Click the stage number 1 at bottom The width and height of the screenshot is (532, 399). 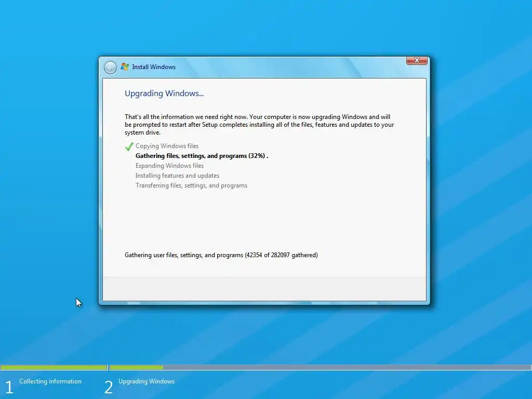9,387
